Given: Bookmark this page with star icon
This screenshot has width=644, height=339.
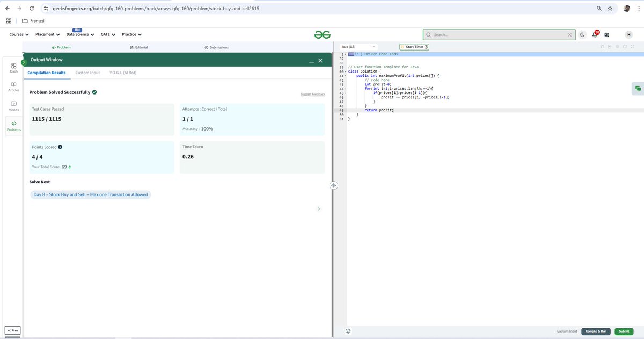Looking at the screenshot, I should pos(610,9).
